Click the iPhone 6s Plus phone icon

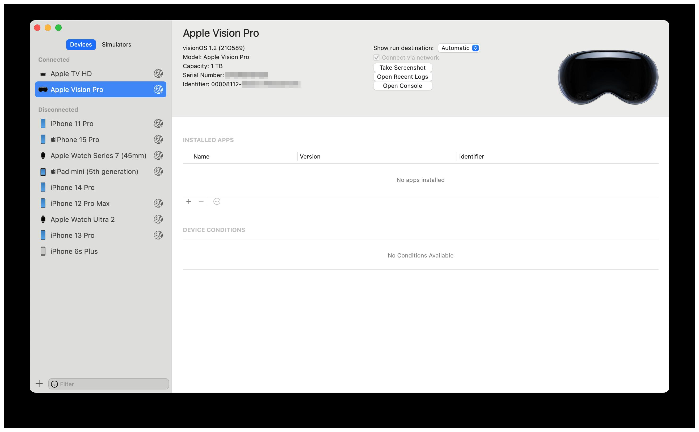pos(43,251)
